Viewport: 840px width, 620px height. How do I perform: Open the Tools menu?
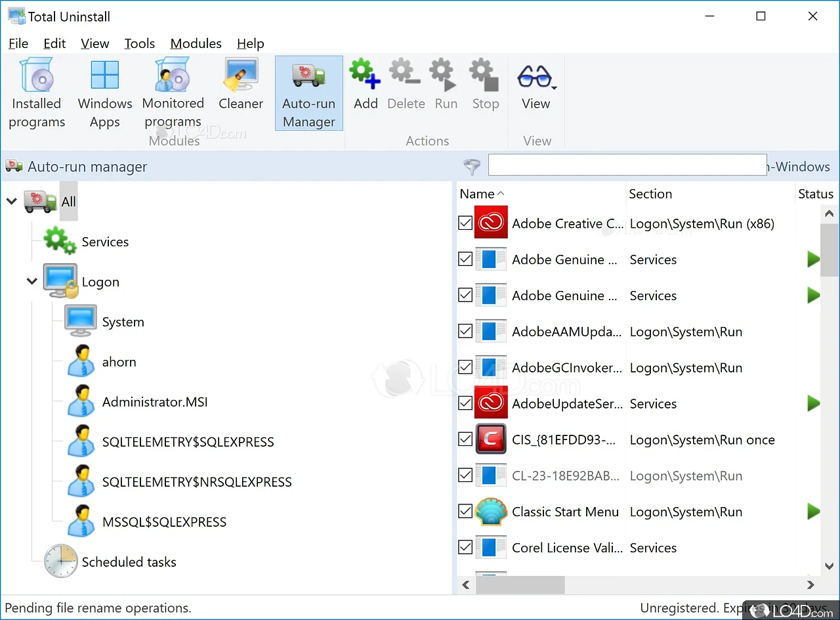[140, 43]
